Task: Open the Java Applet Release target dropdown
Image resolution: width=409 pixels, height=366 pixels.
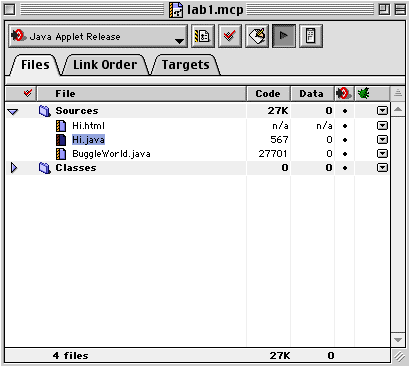Action: tap(98, 36)
